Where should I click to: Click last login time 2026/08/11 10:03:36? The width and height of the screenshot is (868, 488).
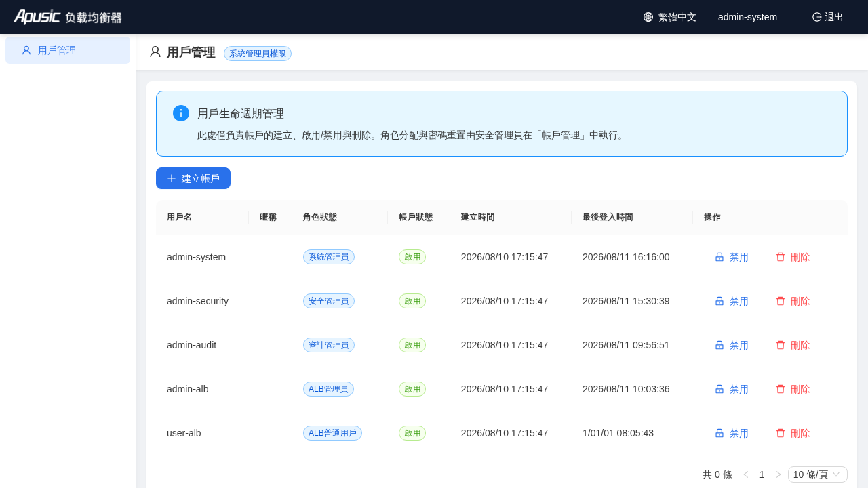(x=626, y=389)
